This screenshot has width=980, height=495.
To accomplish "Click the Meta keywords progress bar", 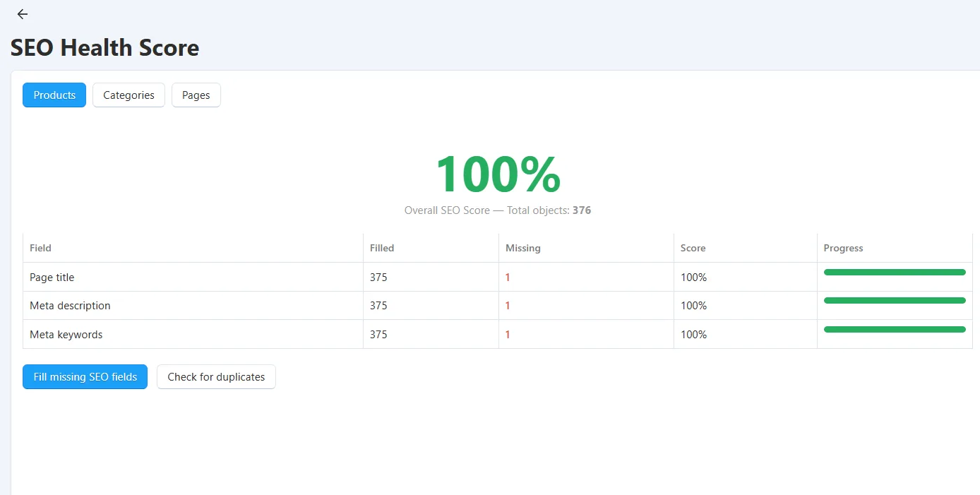I will 895,329.
